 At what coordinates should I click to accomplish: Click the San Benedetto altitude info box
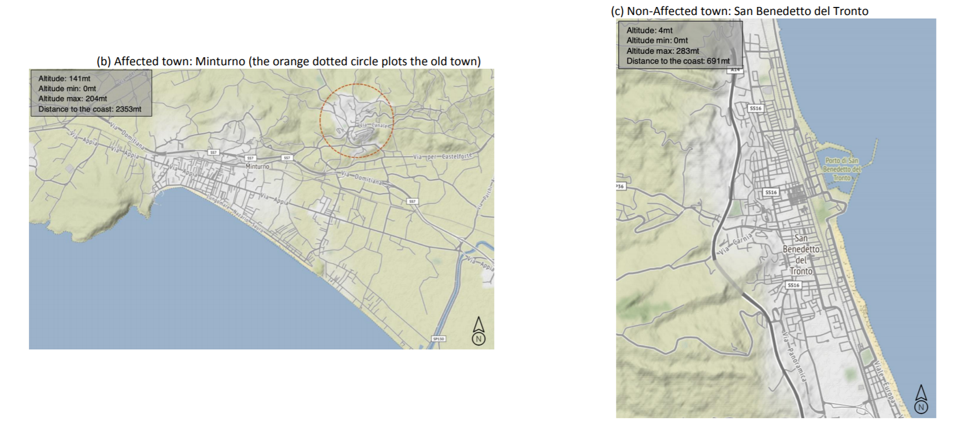(x=680, y=46)
